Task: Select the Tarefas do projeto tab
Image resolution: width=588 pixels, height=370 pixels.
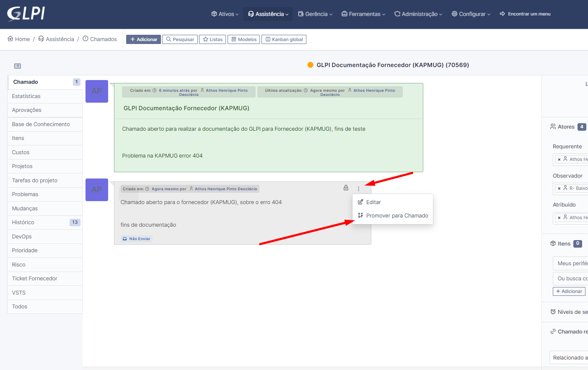Action: (x=45, y=181)
